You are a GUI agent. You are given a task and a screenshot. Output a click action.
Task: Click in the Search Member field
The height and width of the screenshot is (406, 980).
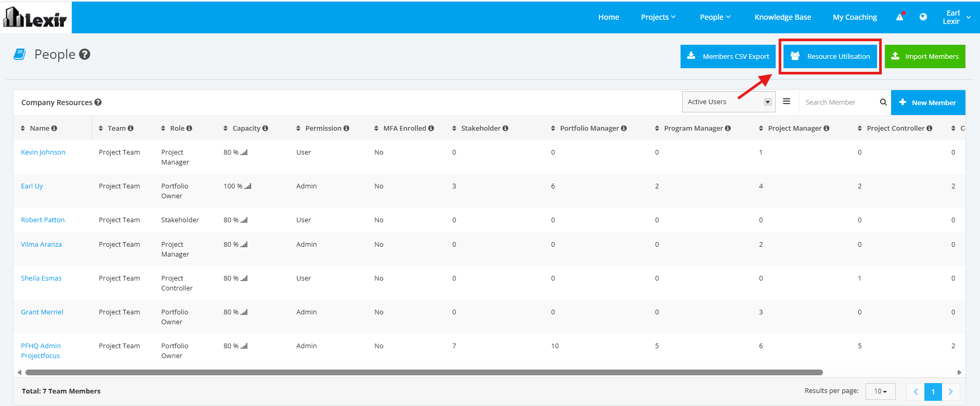coord(839,102)
